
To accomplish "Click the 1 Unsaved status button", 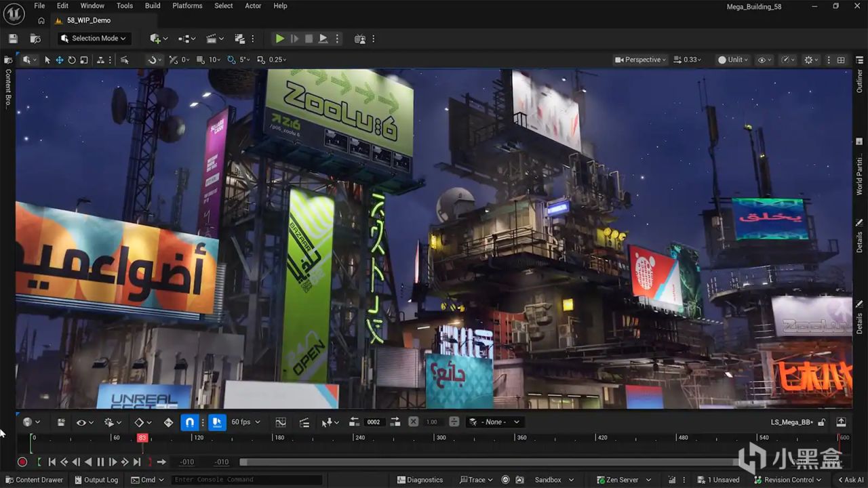I will (719, 480).
